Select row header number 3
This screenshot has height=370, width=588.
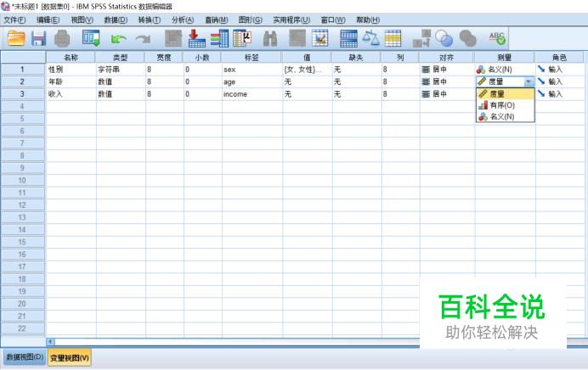click(x=22, y=94)
